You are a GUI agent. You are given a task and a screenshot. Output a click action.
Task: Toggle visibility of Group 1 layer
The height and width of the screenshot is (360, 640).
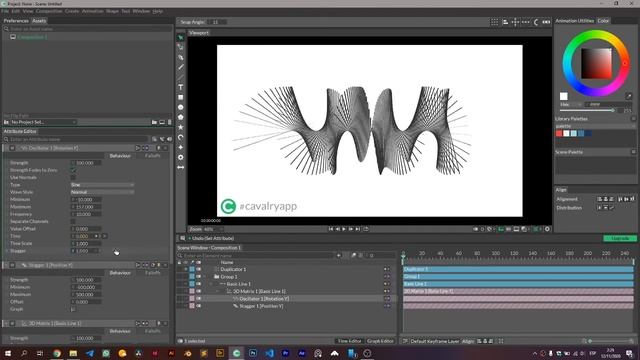tap(199, 277)
